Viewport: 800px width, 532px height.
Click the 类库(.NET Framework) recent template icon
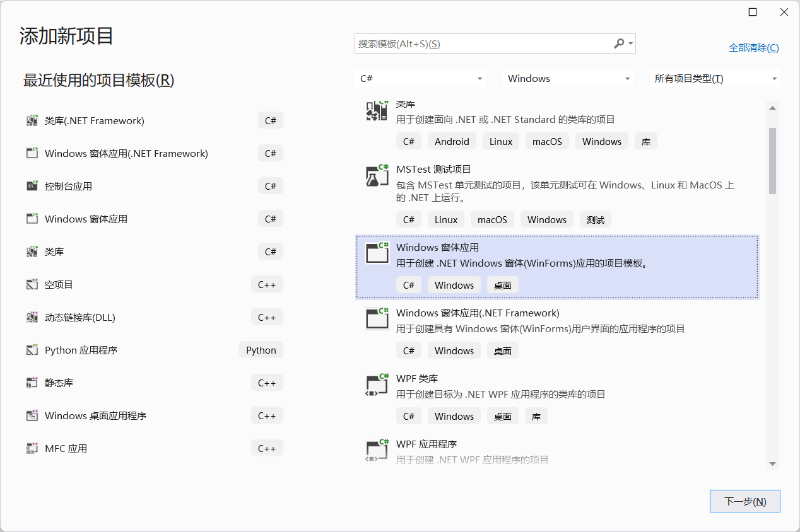tap(32, 120)
